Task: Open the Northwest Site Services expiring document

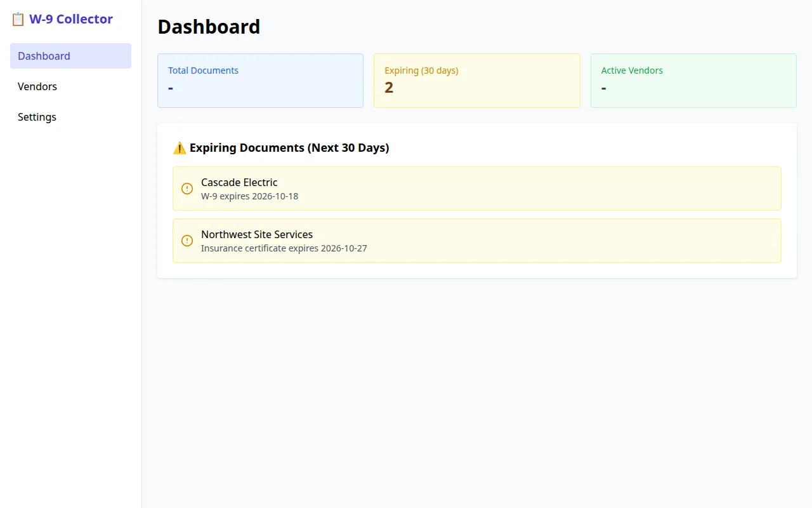Action: 477,241
